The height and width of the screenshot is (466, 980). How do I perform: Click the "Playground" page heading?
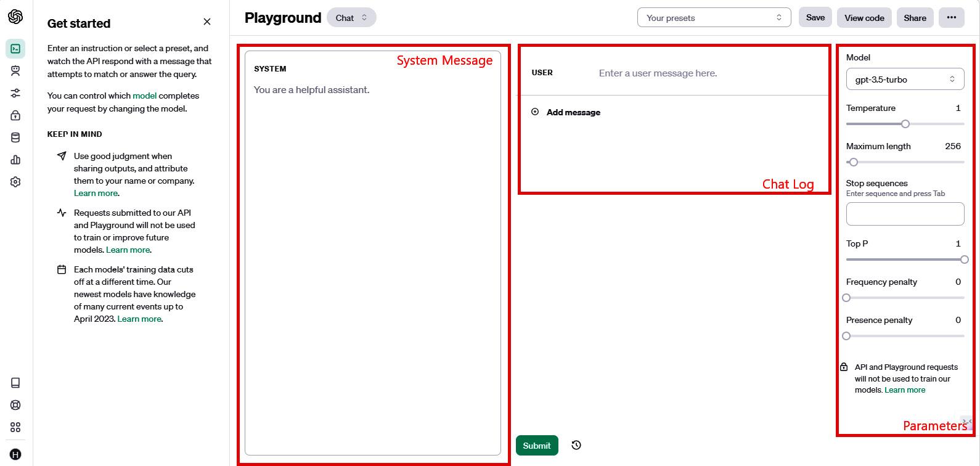[283, 18]
